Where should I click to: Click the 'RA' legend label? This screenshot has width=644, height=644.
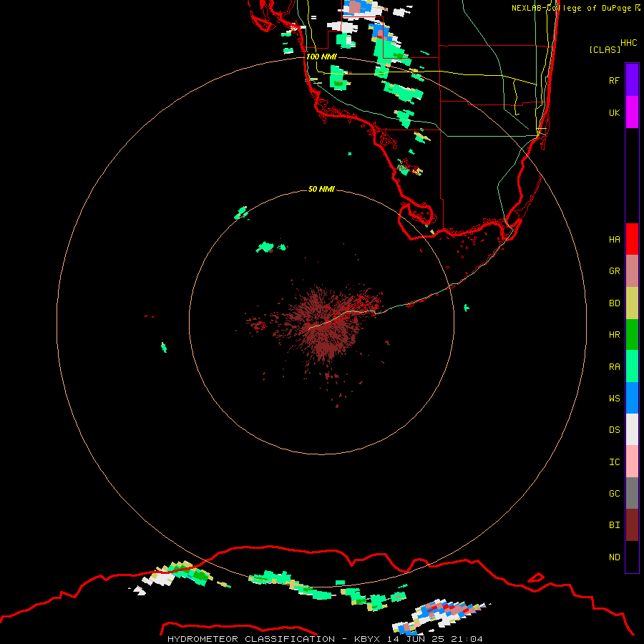(615, 367)
